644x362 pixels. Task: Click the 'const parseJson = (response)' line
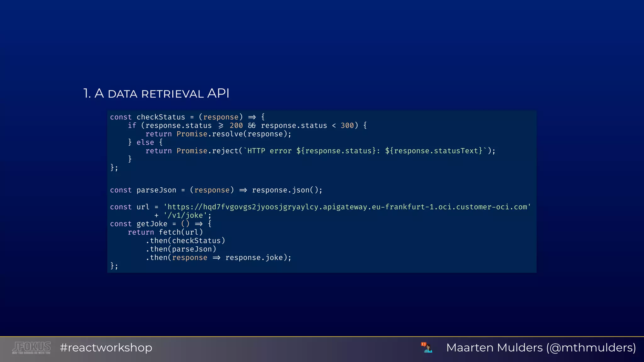point(216,190)
